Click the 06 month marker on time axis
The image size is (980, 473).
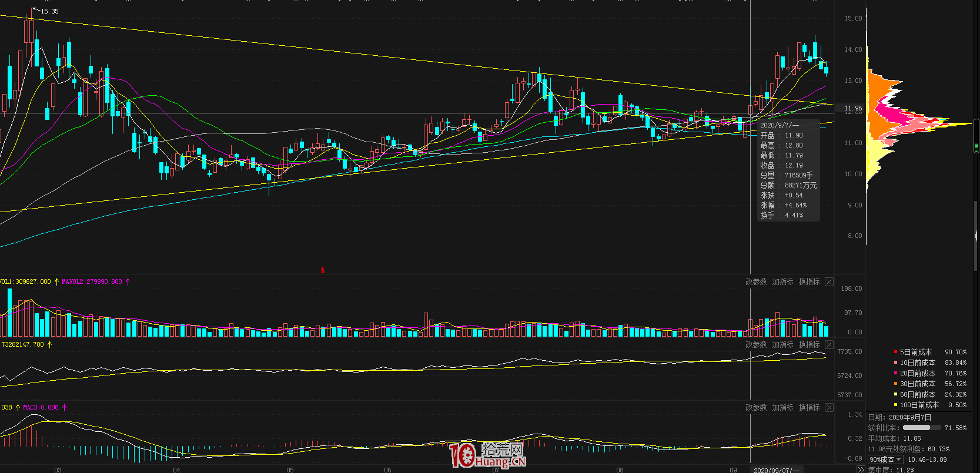coord(387,470)
